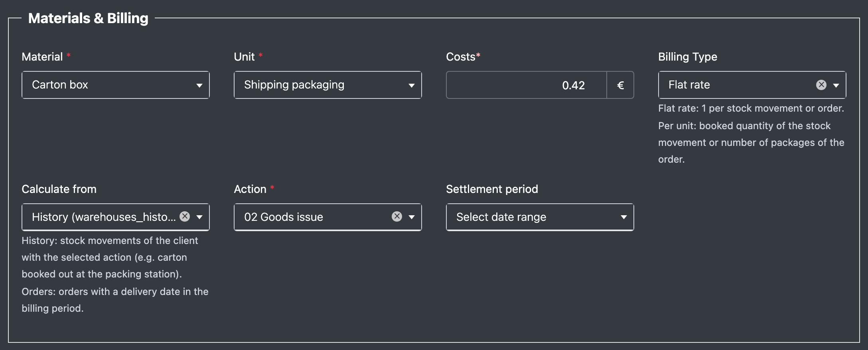The height and width of the screenshot is (350, 868).
Task: Click the Material field label
Action: [x=42, y=57]
